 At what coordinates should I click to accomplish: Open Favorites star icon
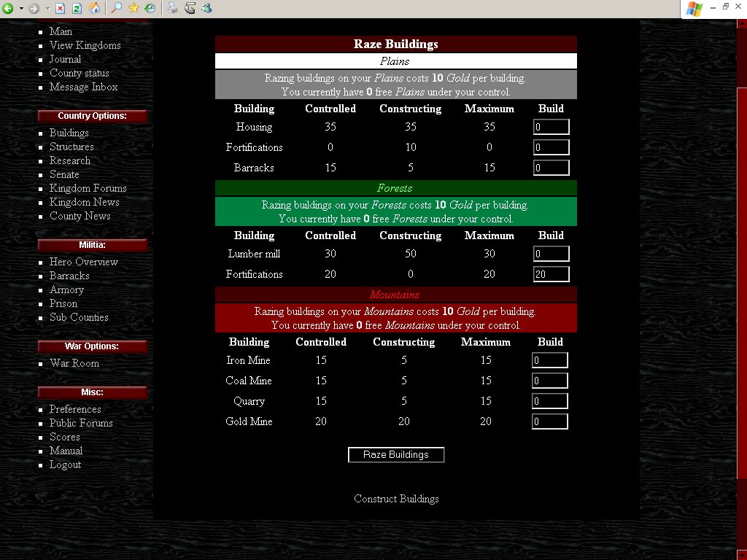[x=133, y=9]
